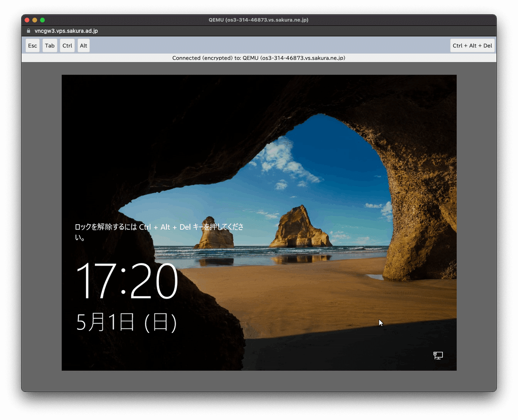Send Ctrl + Alt + Del to the VM
Viewport: 518px width, 420px height.
[472, 45]
